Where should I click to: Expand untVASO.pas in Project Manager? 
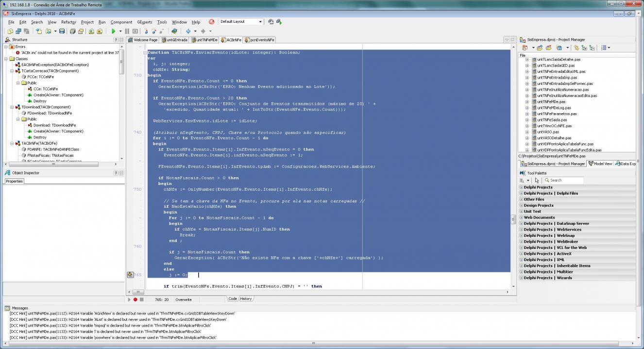click(x=527, y=132)
